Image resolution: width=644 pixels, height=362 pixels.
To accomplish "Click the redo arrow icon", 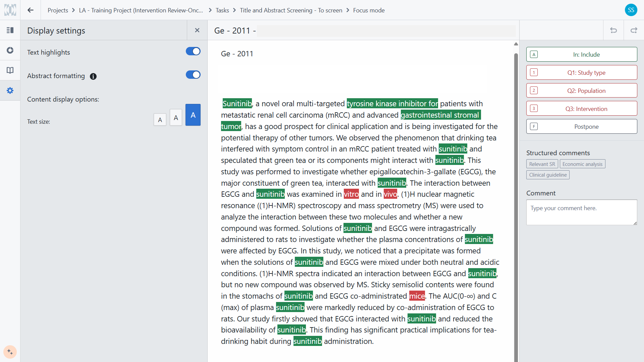I will 634,30.
